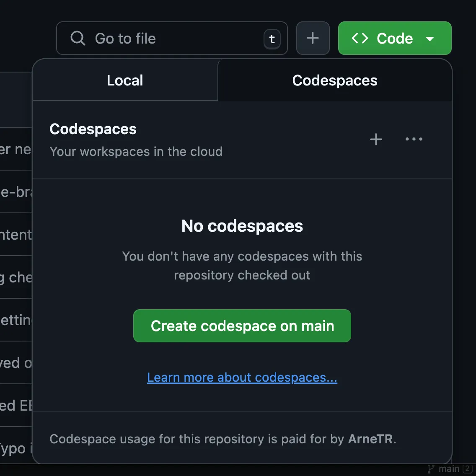The width and height of the screenshot is (476, 476).
Task: Click the magnifier icon in Go to file
Action: point(78,38)
